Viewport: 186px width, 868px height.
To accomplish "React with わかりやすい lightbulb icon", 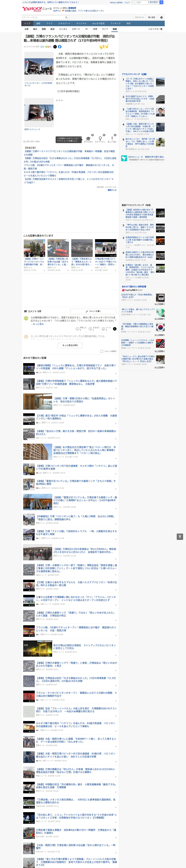I will [100, 138].
